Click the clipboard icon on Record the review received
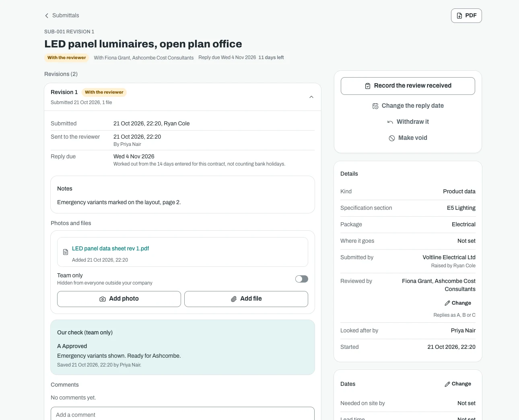Image resolution: width=519 pixels, height=420 pixels. tap(368, 86)
